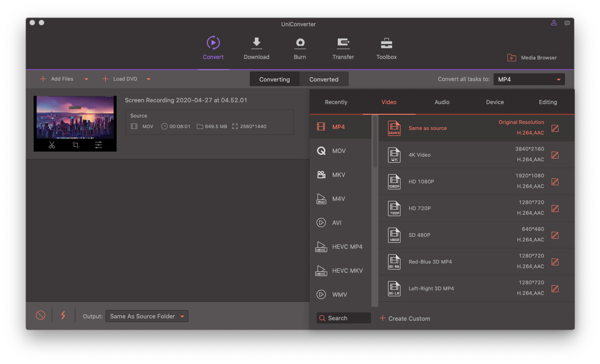Image resolution: width=600 pixels, height=364 pixels.
Task: Open the Convert all tasks format dropdown
Action: [529, 80]
